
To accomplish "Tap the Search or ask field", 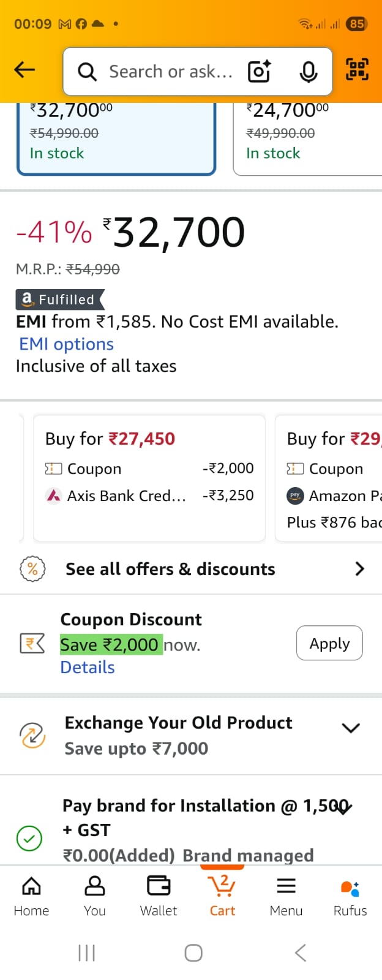I will click(x=170, y=72).
